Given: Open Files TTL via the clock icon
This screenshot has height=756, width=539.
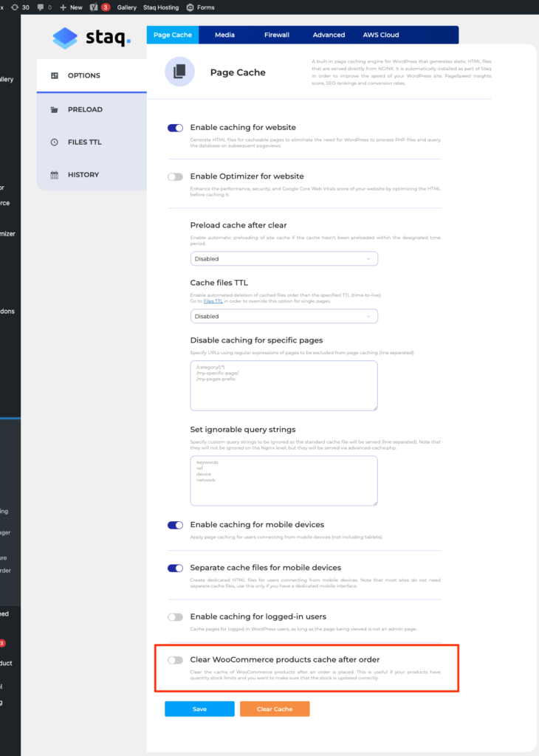Looking at the screenshot, I should 53,142.
